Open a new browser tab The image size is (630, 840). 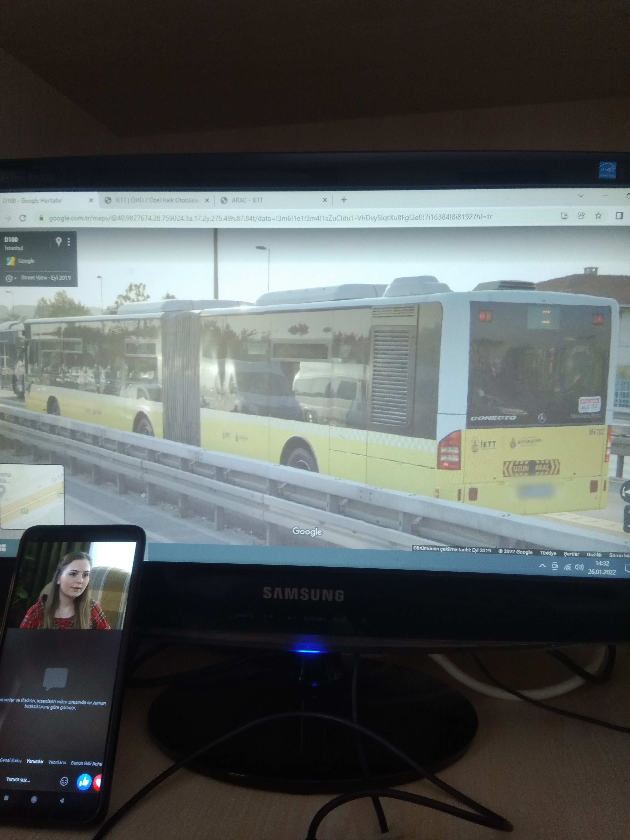tap(344, 200)
